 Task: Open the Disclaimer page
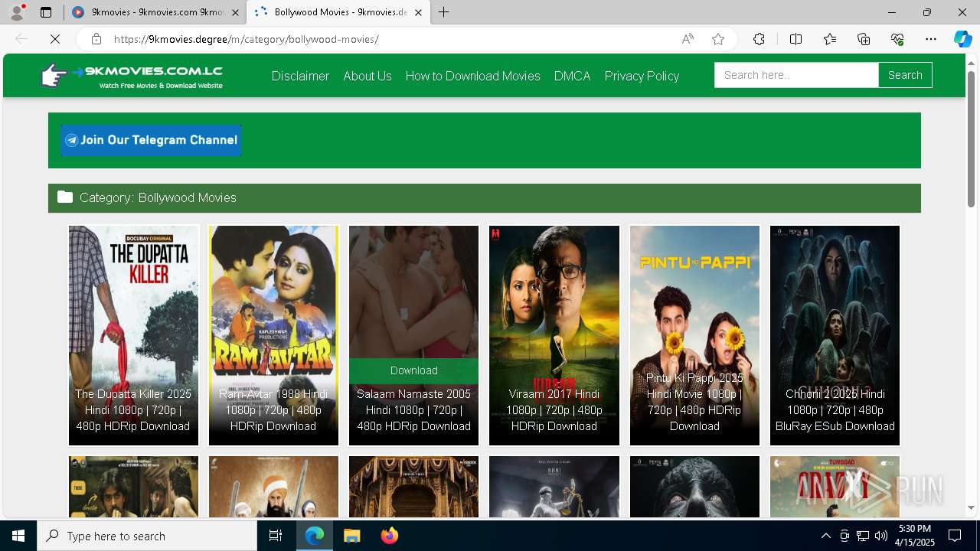pos(300,76)
